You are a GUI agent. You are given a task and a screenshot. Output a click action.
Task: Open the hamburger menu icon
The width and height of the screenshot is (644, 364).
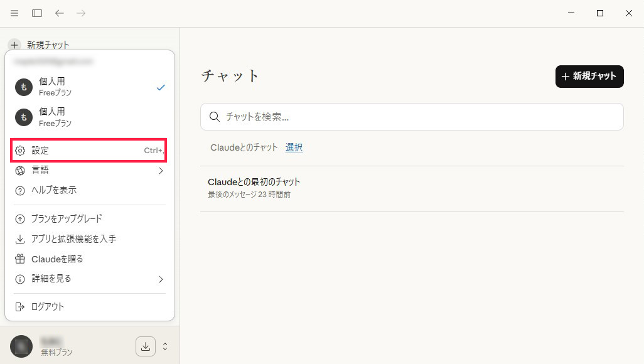point(14,13)
